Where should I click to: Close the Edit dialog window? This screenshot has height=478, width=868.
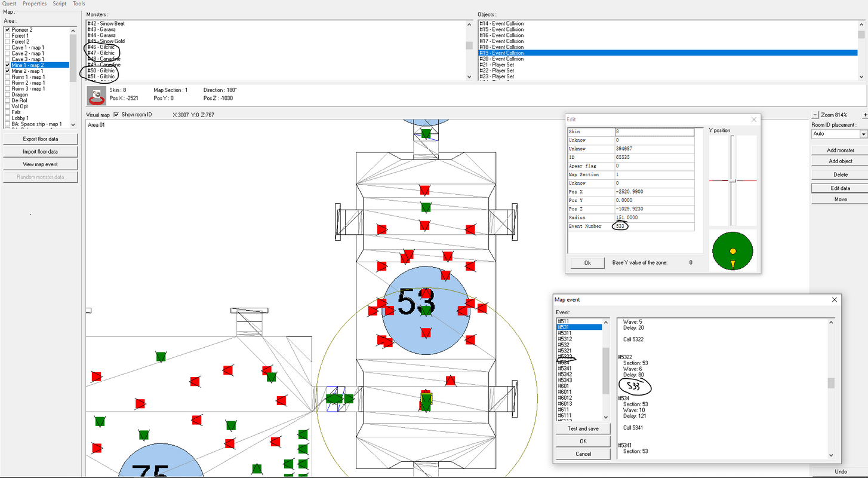pos(753,119)
